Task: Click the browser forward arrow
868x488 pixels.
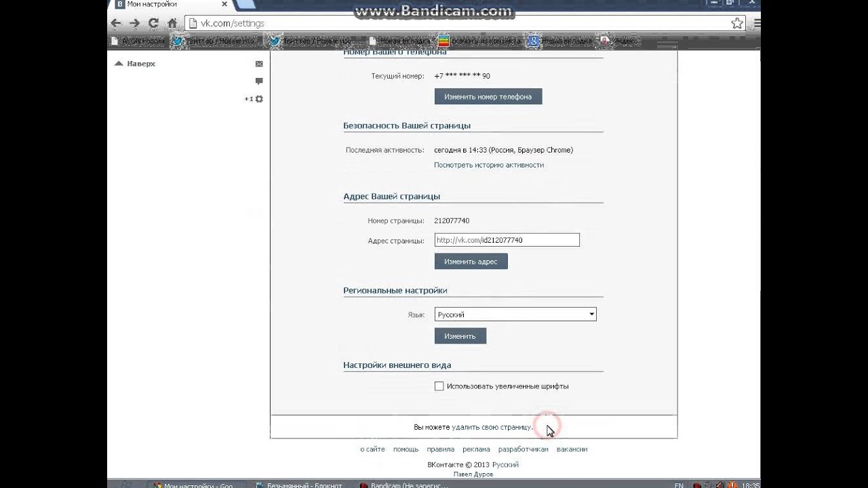Action: [134, 23]
